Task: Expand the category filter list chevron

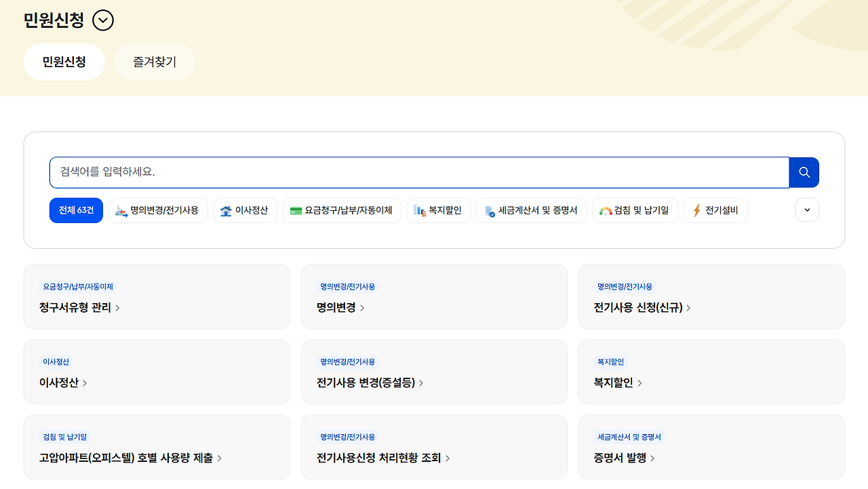Action: [x=807, y=210]
